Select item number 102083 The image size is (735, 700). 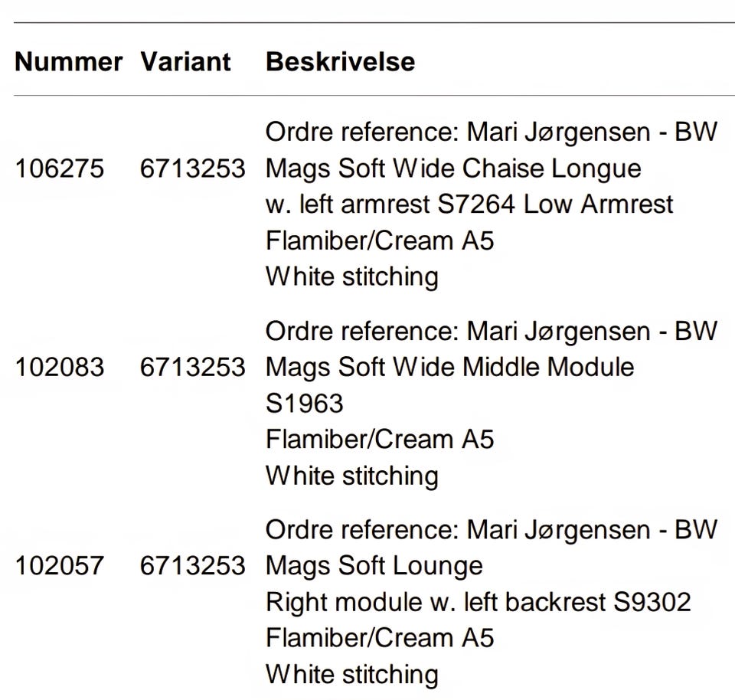pyautogui.click(x=60, y=367)
